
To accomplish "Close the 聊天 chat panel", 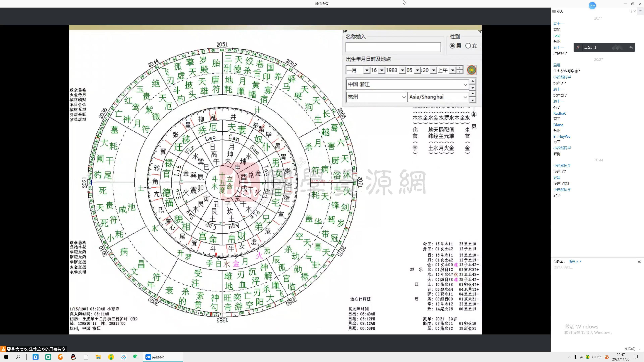I will click(634, 11).
